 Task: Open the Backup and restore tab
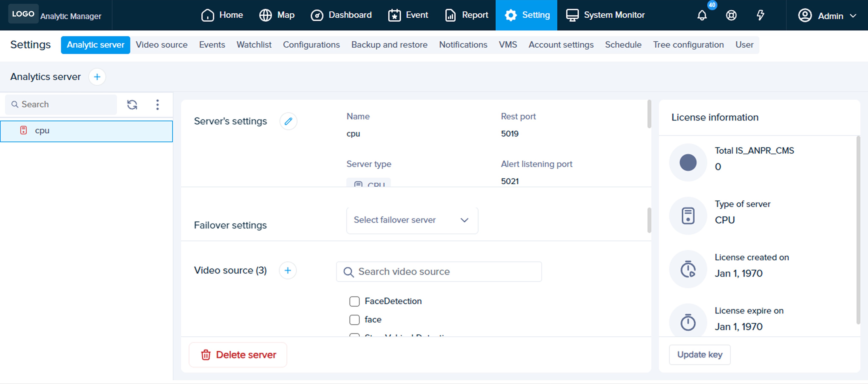[389, 45]
